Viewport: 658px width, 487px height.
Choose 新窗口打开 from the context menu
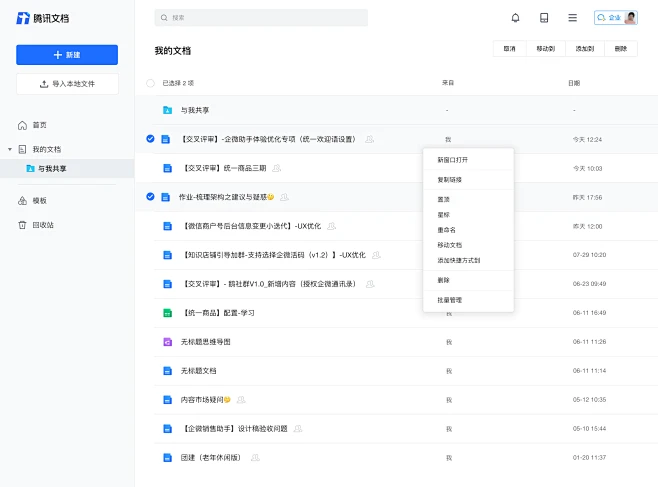452,159
